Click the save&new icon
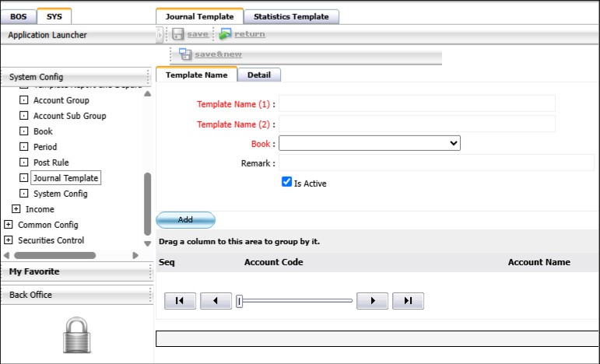This screenshot has width=600, height=364. coord(185,54)
